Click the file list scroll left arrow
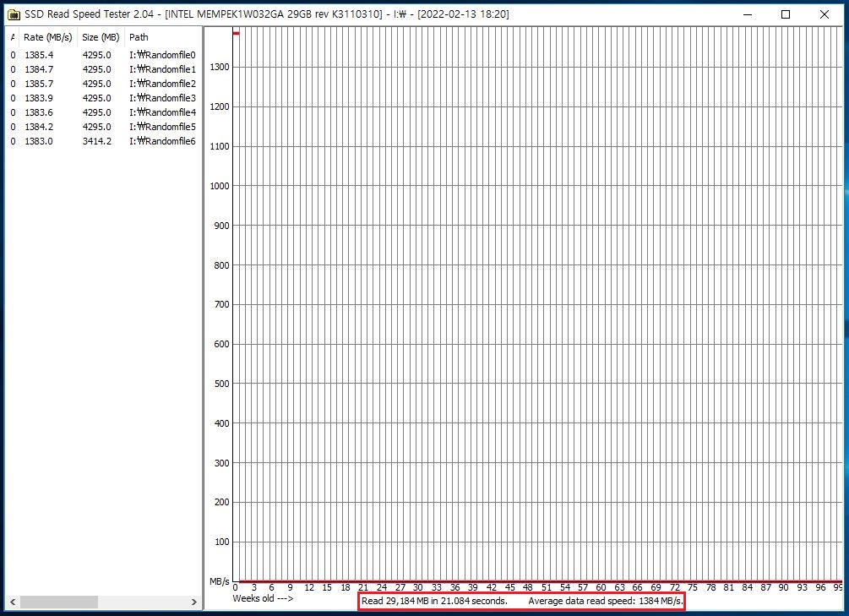 coord(13,602)
